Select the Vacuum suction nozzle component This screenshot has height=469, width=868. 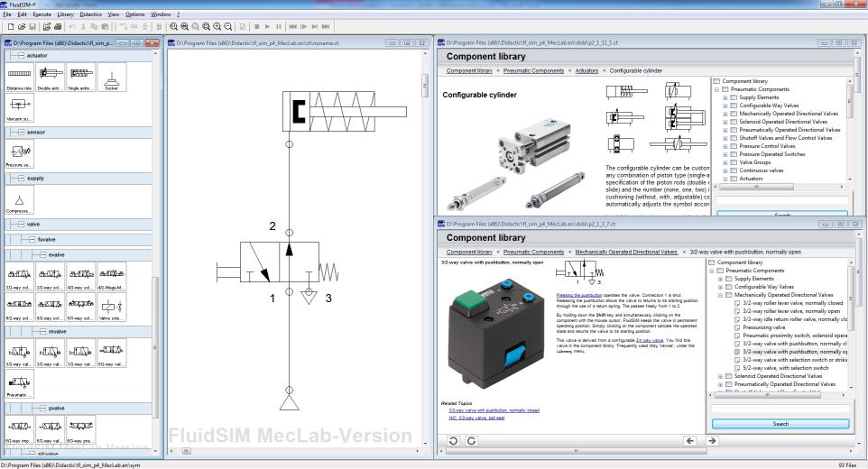(x=19, y=107)
